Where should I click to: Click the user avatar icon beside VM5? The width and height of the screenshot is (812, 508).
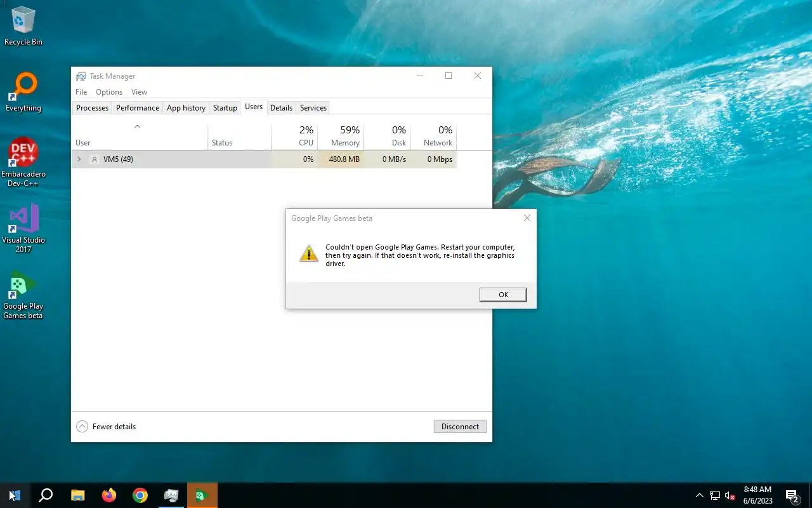(95, 159)
